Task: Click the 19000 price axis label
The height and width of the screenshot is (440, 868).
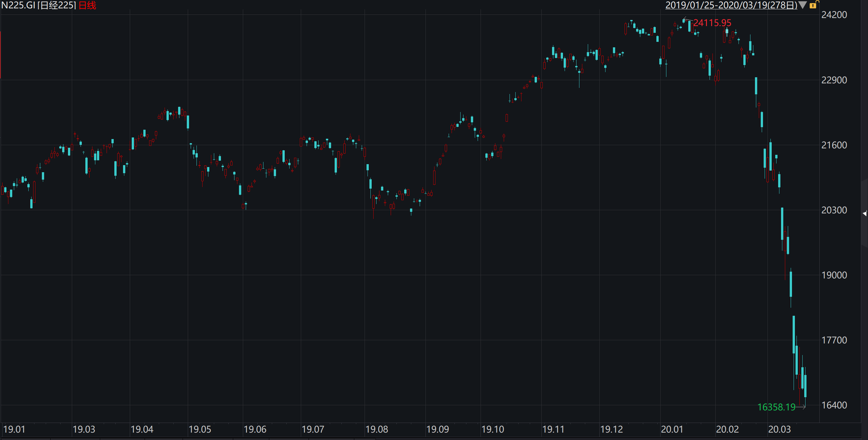Action: (x=834, y=275)
